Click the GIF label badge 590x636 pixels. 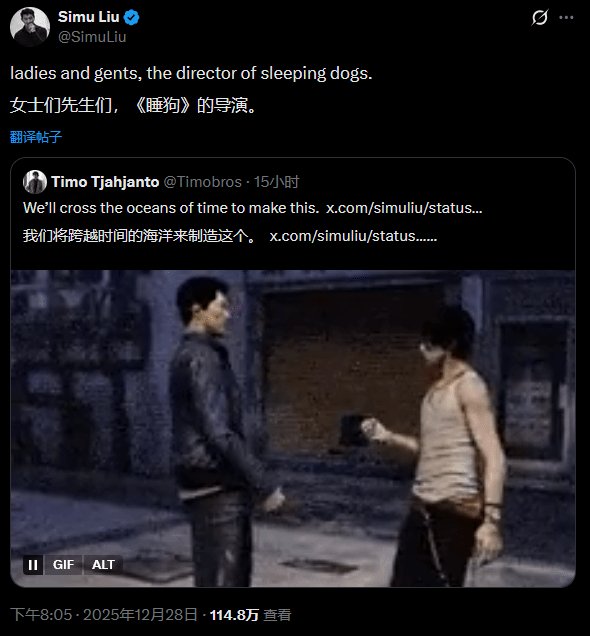click(63, 565)
